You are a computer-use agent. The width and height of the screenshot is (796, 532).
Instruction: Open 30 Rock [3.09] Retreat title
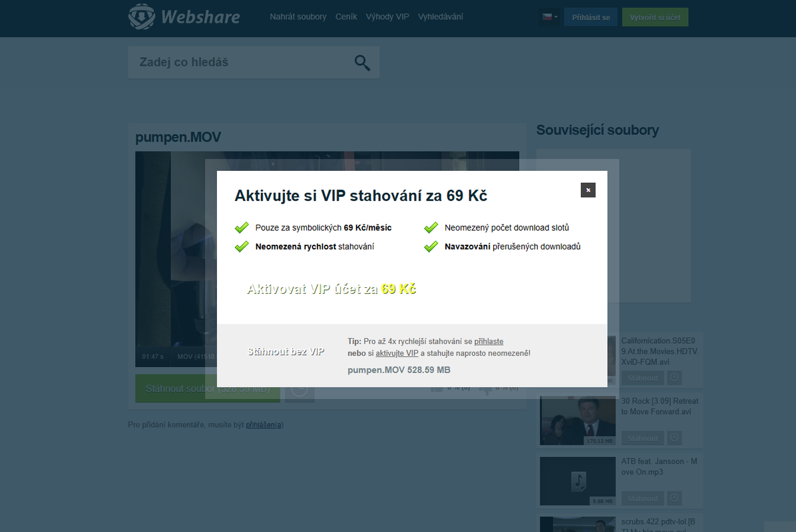click(x=660, y=406)
